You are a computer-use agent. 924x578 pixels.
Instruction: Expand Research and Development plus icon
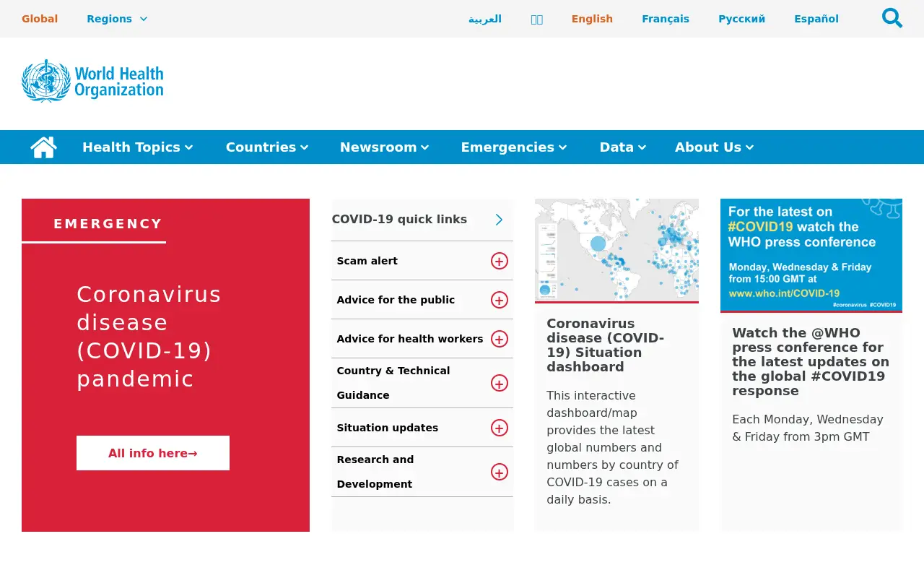click(x=500, y=472)
